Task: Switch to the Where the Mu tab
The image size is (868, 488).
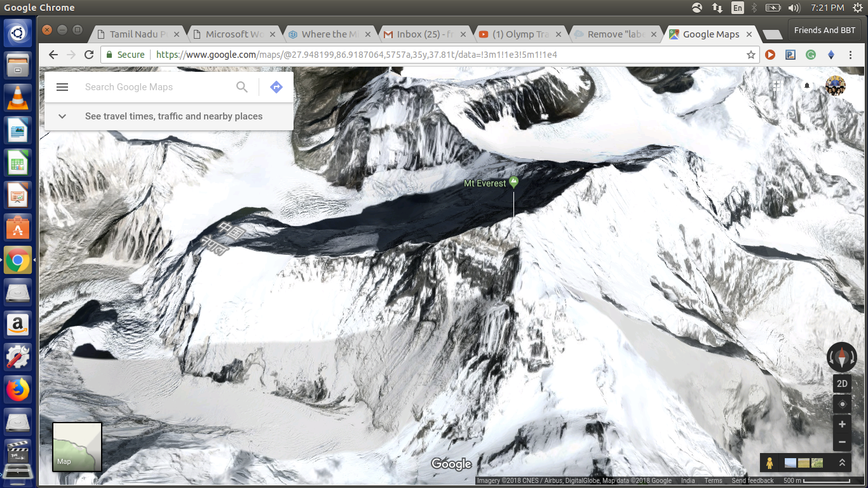Action: tap(329, 34)
